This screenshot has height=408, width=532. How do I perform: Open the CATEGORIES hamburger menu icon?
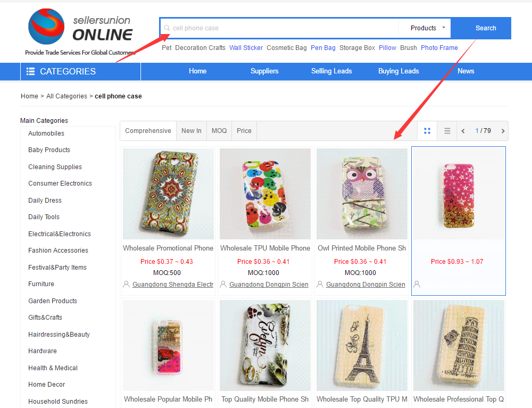tap(31, 71)
